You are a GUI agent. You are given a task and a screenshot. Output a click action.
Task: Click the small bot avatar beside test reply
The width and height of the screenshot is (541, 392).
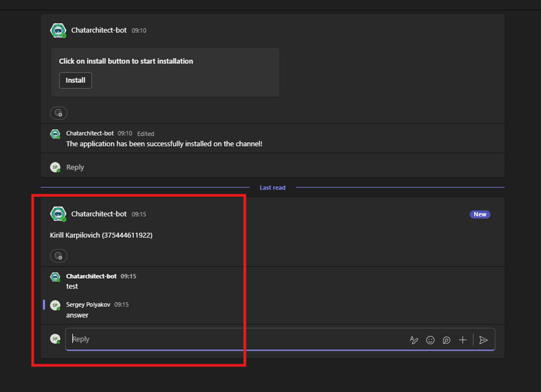pos(55,277)
